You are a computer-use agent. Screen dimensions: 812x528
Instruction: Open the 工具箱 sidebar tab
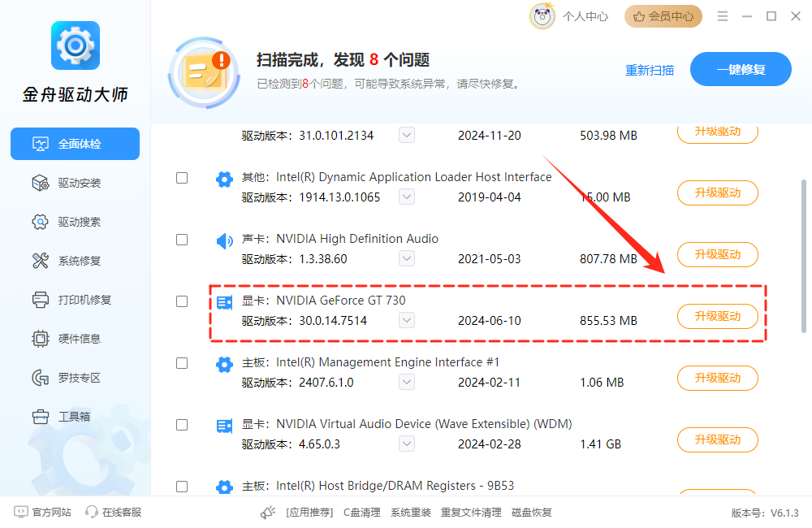coord(75,417)
